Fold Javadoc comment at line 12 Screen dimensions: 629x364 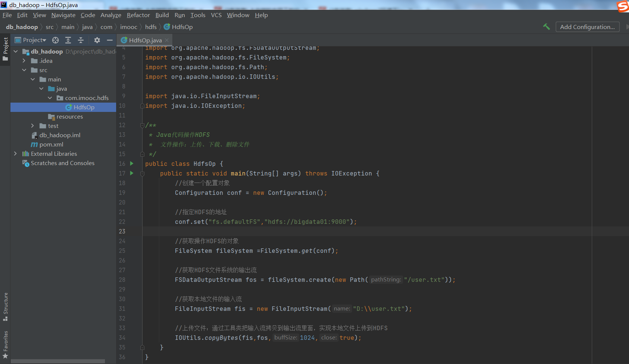point(142,125)
